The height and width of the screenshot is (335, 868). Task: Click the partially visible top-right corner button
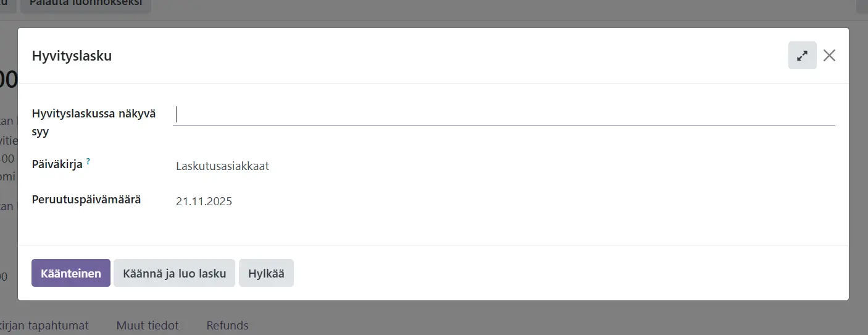(863, 5)
